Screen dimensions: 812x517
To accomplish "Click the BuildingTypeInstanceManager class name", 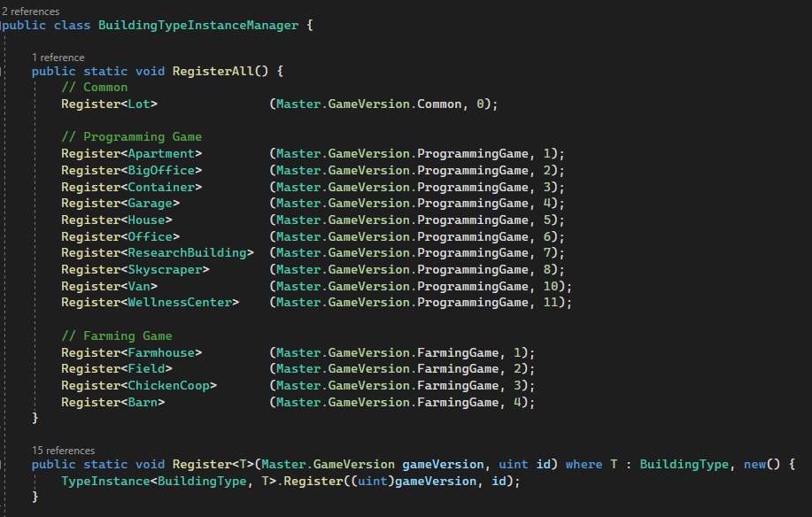I will [x=198, y=26].
